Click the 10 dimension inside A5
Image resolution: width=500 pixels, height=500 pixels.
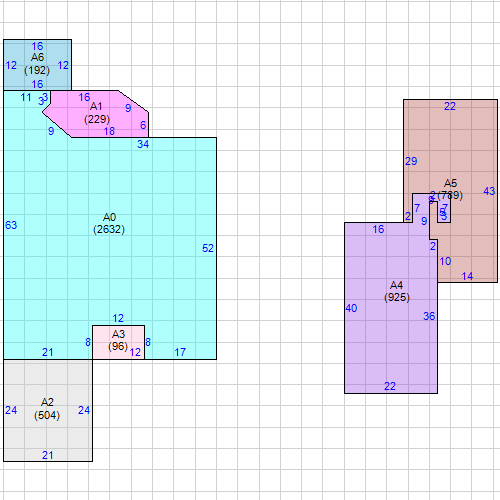pyautogui.click(x=445, y=261)
